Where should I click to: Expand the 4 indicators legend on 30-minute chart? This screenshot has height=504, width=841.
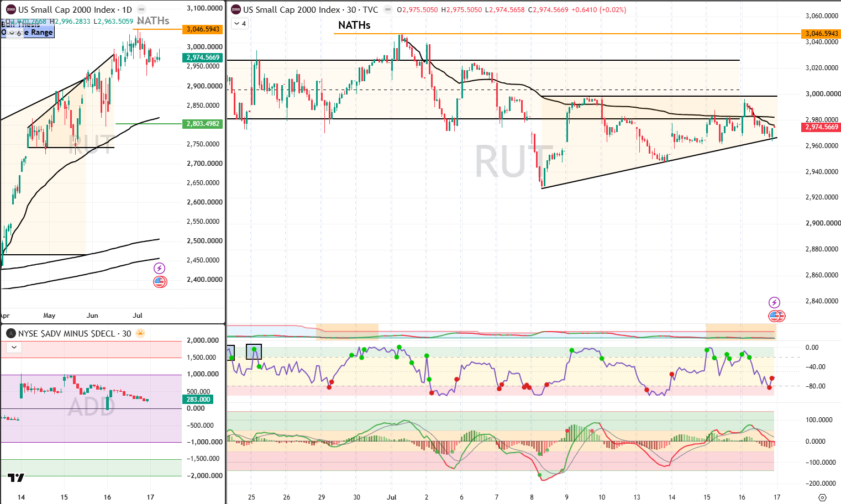[240, 23]
